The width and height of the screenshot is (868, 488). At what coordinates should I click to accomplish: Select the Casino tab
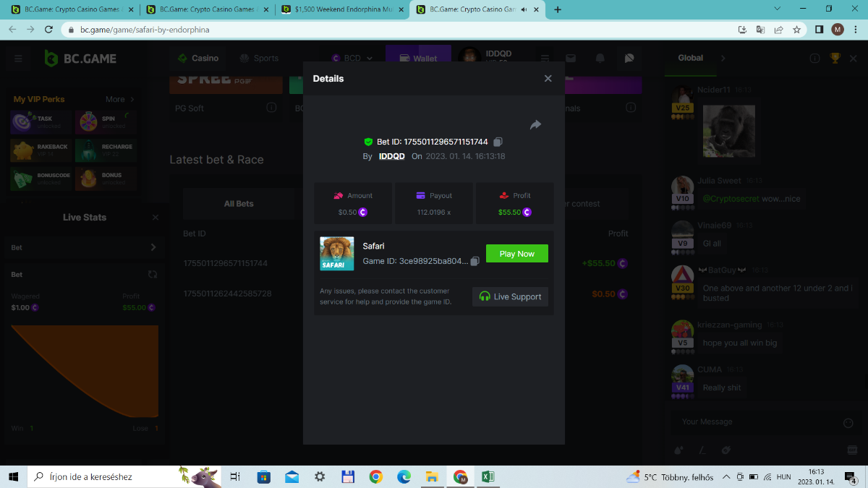tap(197, 59)
